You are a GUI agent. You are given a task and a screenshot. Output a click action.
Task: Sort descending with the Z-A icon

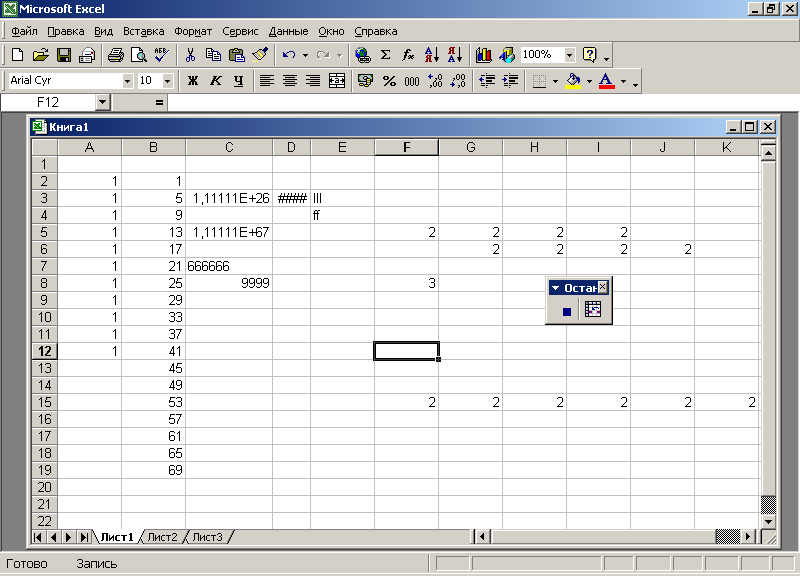point(455,55)
